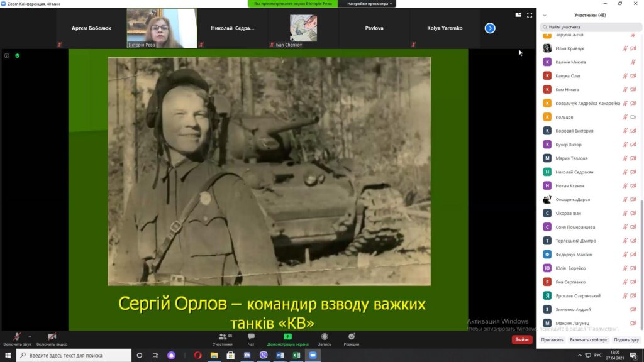Show hidden tray icons chevron
Image resolution: width=644 pixels, height=362 pixels.
click(579, 356)
